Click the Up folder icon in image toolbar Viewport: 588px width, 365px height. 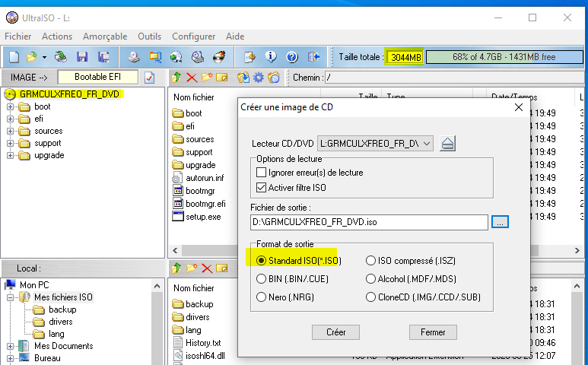click(176, 78)
